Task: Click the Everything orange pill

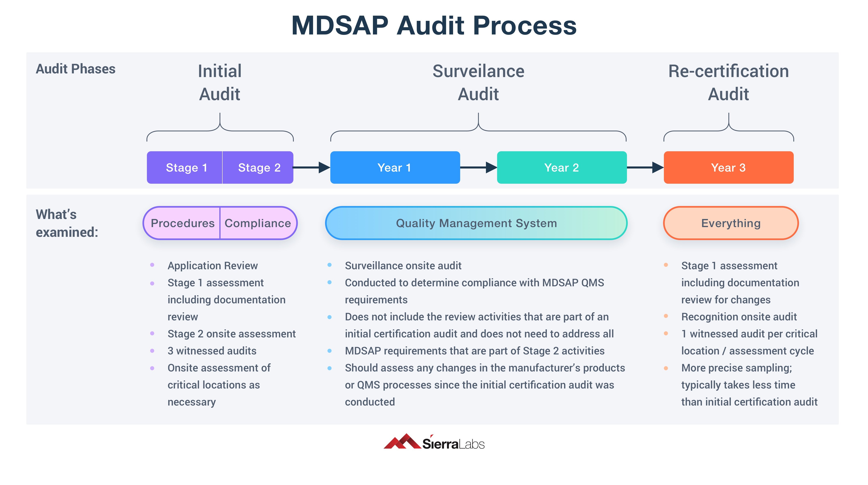Action: (x=730, y=223)
